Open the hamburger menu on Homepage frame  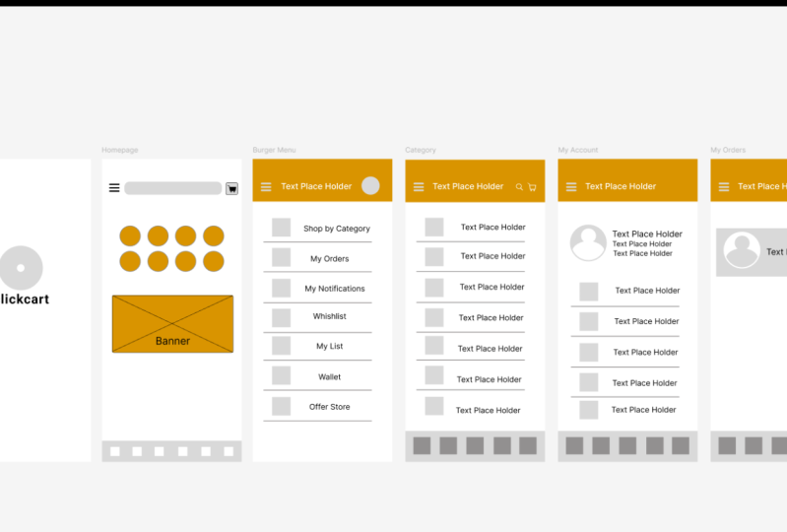point(114,188)
